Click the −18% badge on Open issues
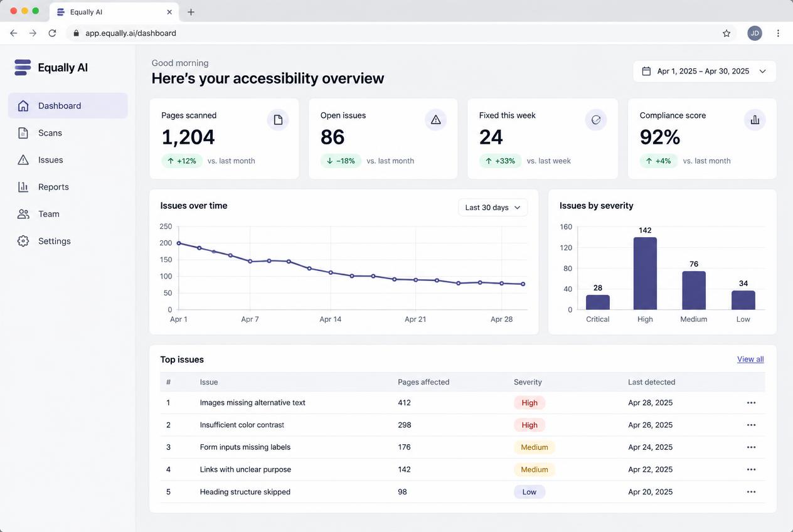The height and width of the screenshot is (532, 793). [341, 161]
